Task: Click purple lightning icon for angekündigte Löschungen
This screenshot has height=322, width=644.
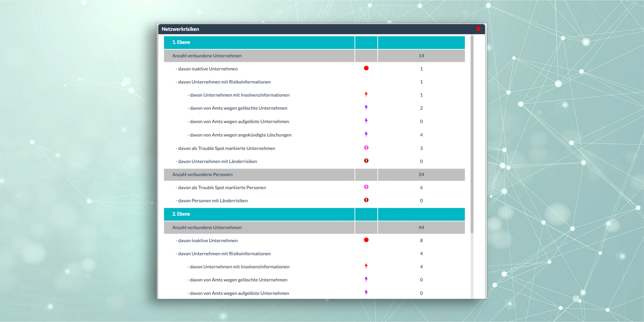Action: tap(366, 135)
